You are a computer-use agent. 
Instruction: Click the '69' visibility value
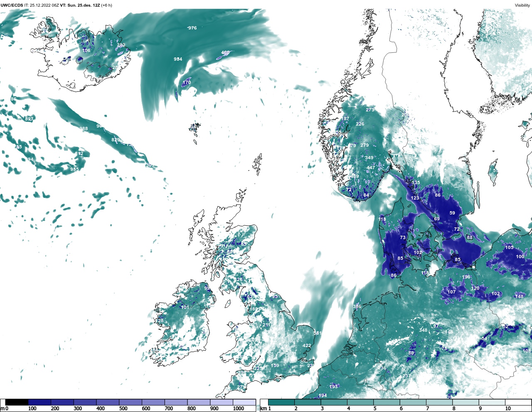(x=437, y=219)
